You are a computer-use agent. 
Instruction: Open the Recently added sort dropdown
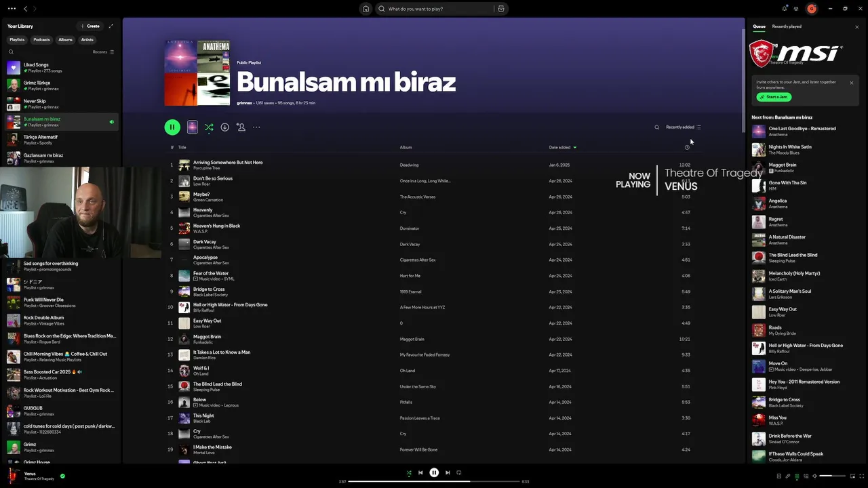(x=684, y=127)
